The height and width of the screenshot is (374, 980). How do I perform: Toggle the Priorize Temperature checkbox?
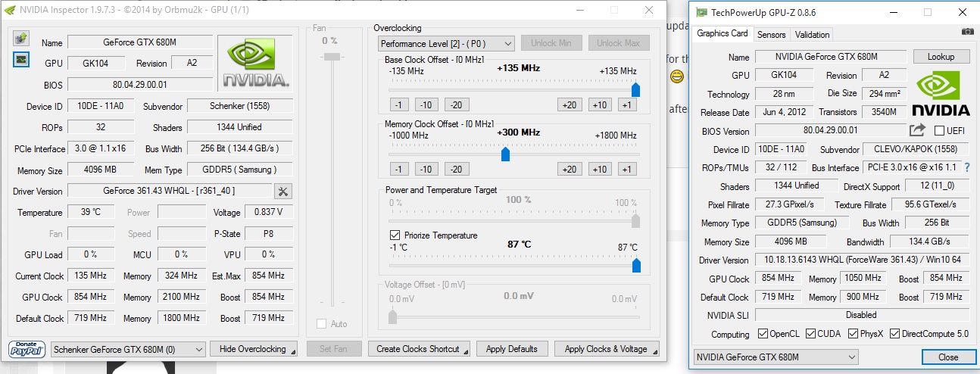coord(395,235)
